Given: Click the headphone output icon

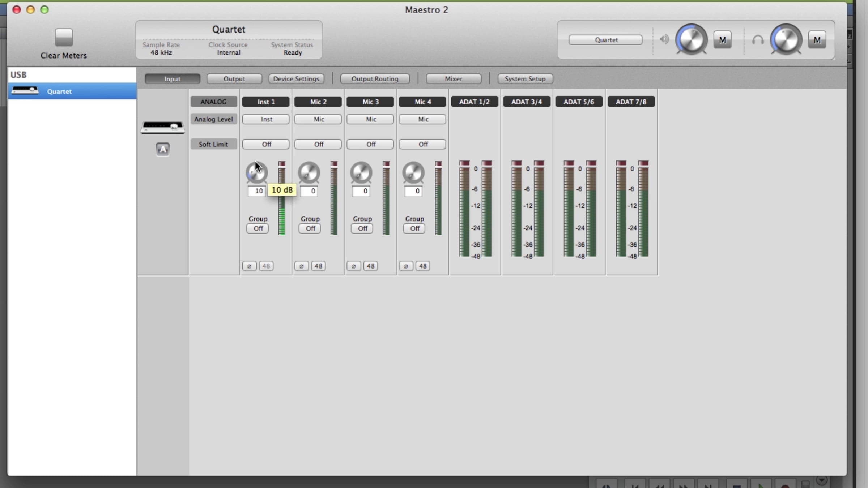Looking at the screenshot, I should coord(758,39).
